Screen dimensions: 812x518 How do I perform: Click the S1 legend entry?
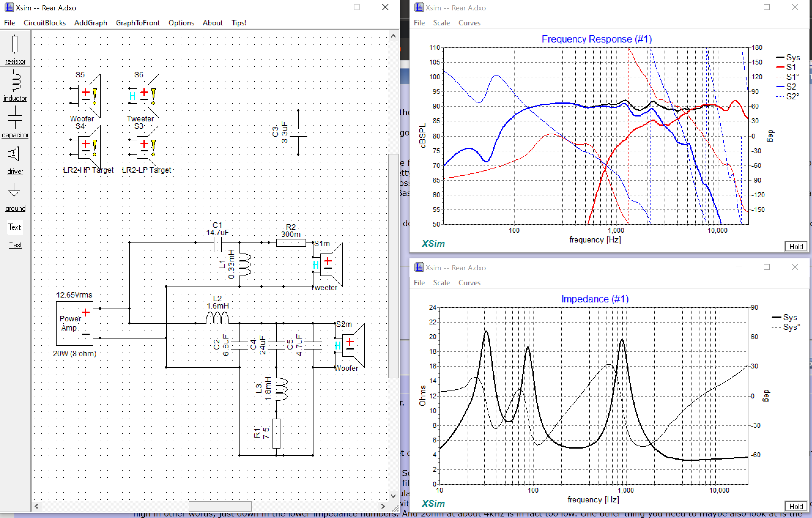(786, 67)
